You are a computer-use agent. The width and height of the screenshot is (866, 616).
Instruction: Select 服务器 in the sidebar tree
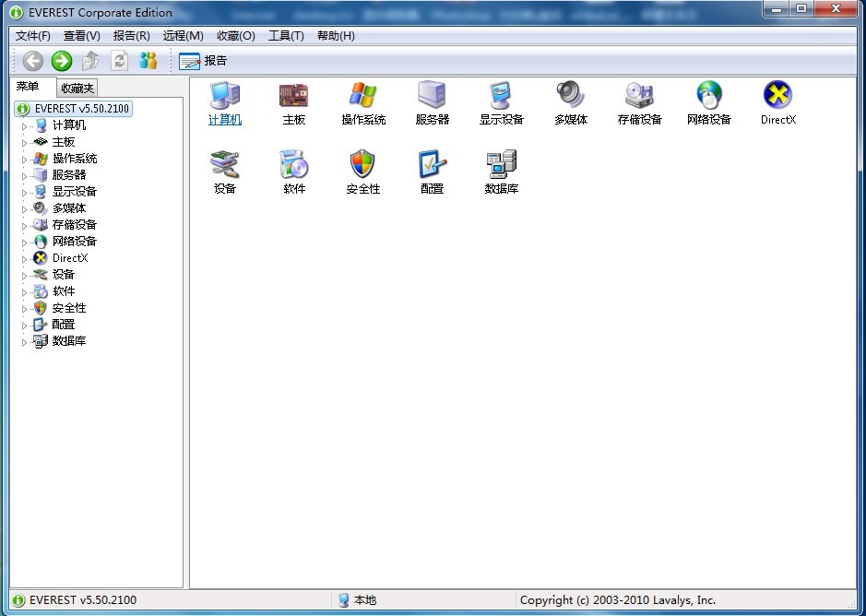click(69, 175)
